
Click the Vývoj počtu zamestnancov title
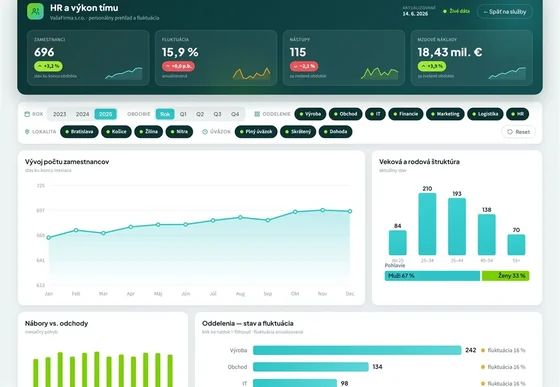[x=67, y=162]
